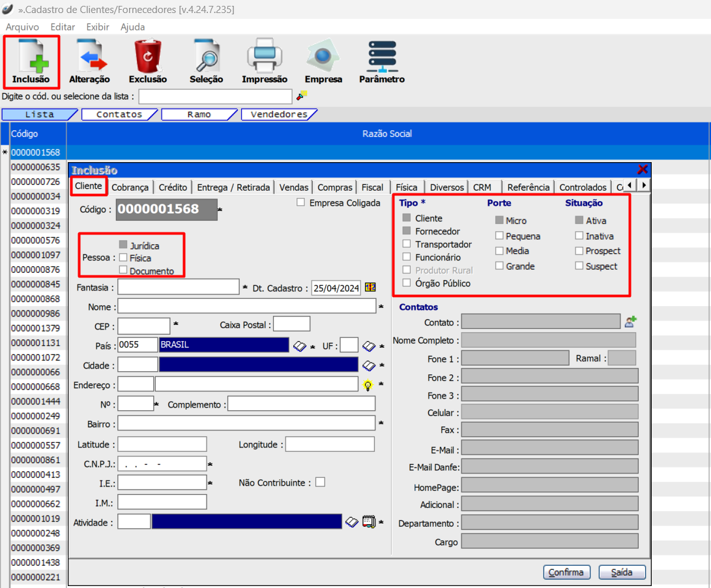Click the calendar icon beside Dt. Cadastro
The width and height of the screenshot is (711, 588).
coord(371,288)
